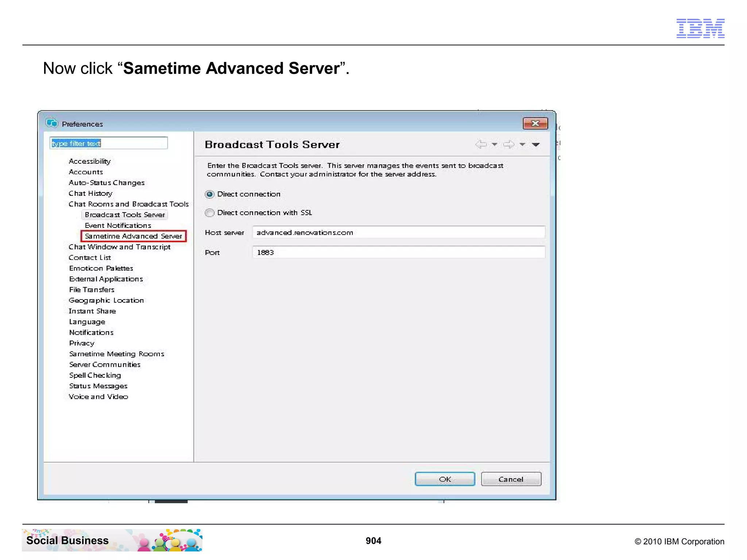This screenshot has height=560, width=747.
Task: Select Broadcast Tools Server tree item
Action: pos(125,215)
